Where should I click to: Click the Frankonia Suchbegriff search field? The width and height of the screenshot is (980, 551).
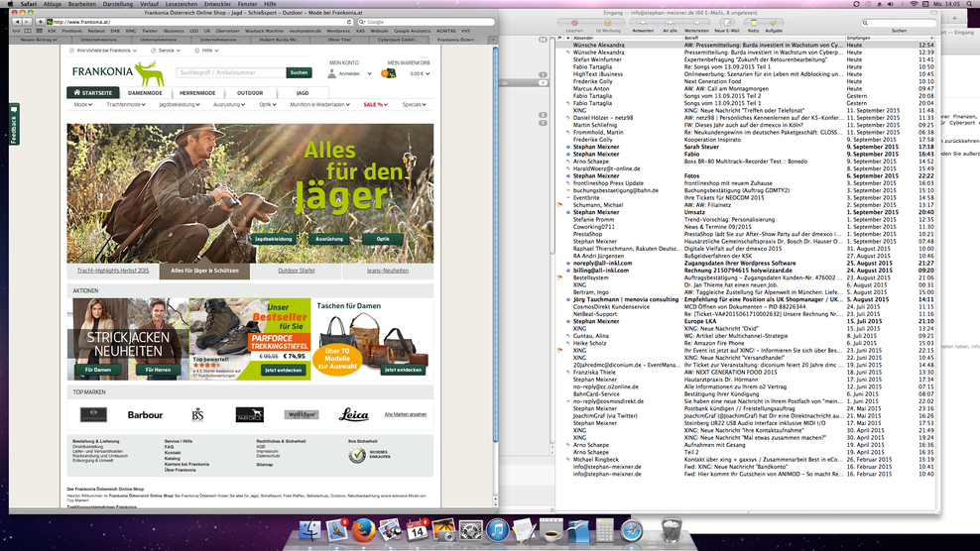click(231, 73)
